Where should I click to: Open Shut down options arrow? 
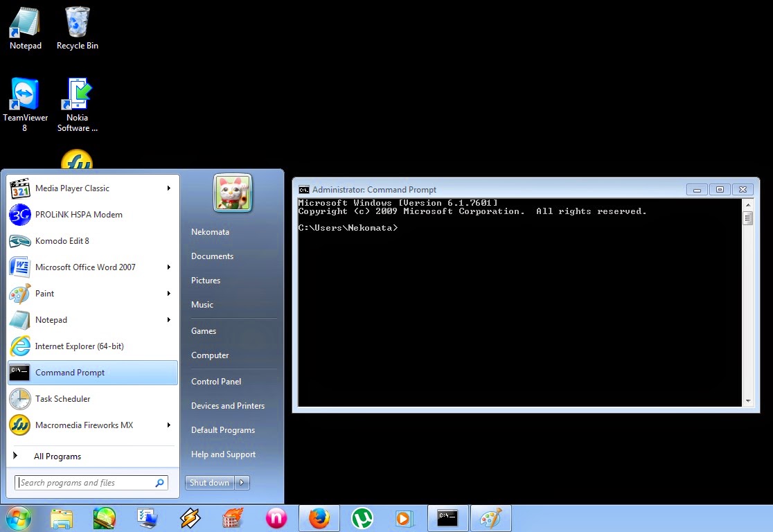coord(242,483)
